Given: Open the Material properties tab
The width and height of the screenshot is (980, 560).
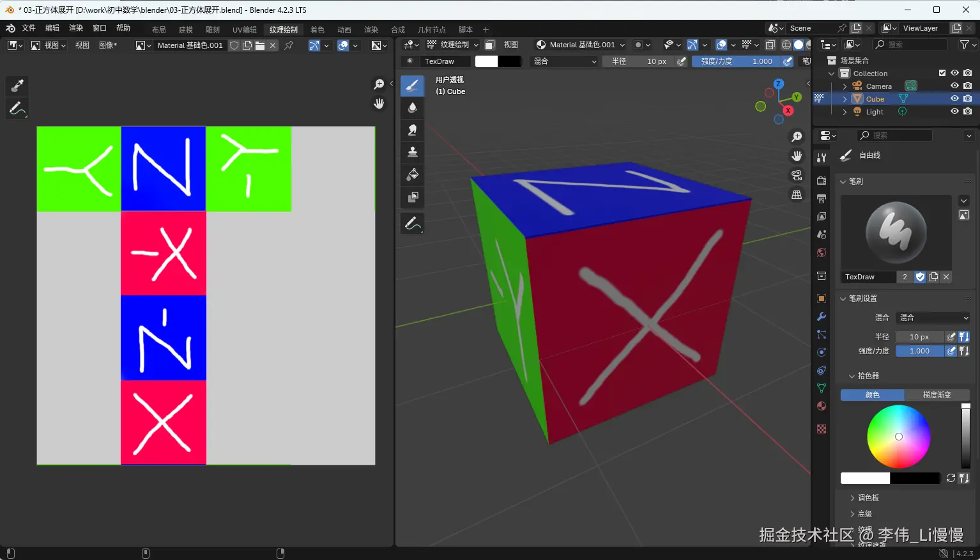Looking at the screenshot, I should (822, 406).
